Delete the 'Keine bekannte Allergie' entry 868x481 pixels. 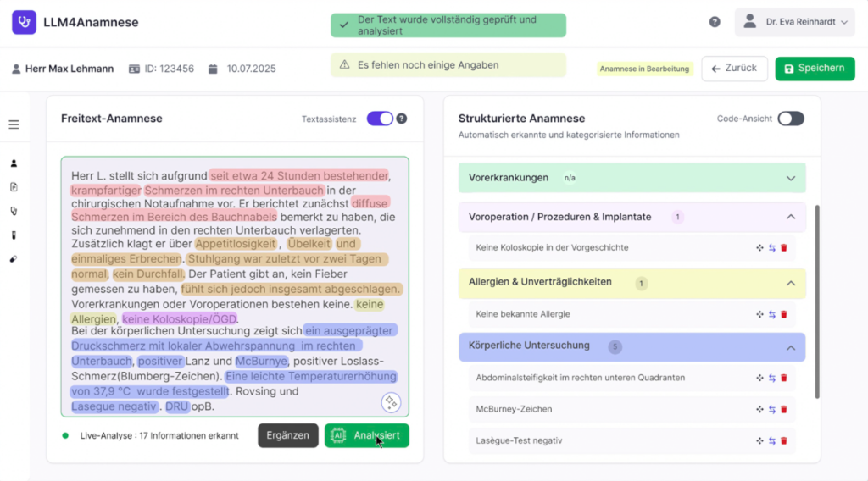click(x=783, y=314)
